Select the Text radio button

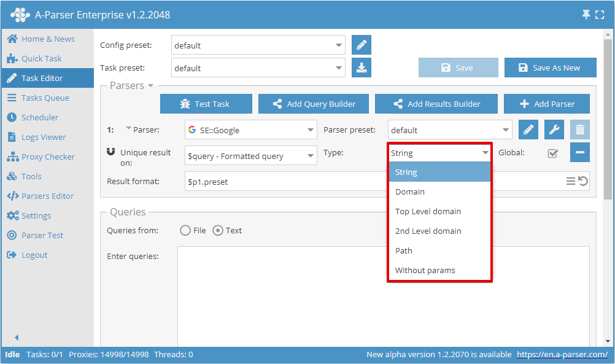[219, 230]
